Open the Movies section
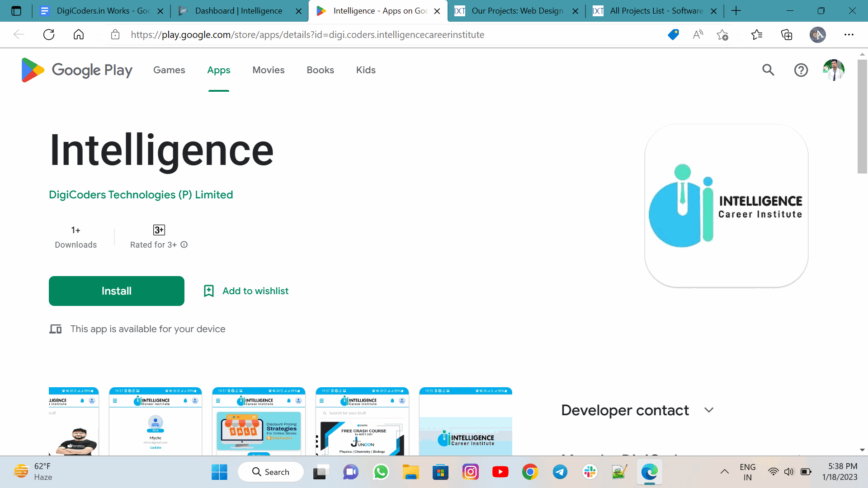 click(x=269, y=70)
